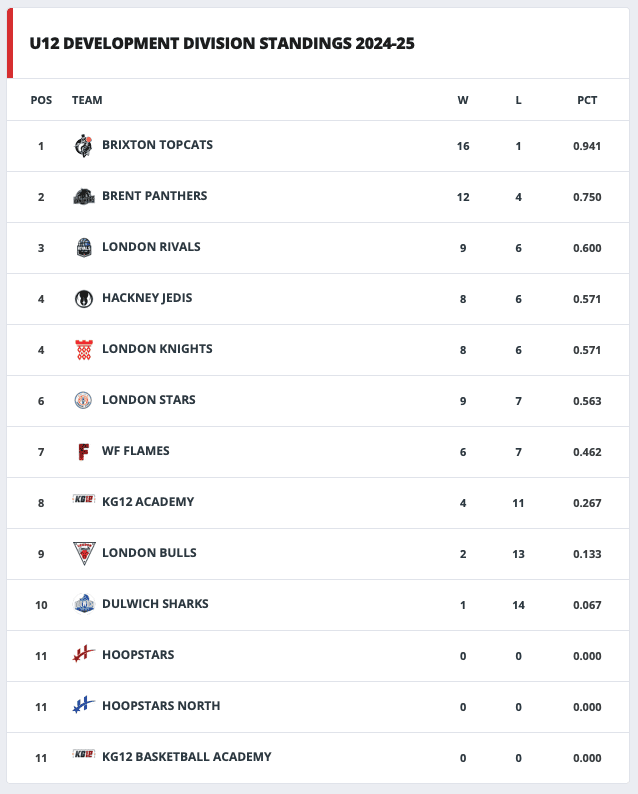Click the Dulwich Sharks blue logo
Screen dimensions: 638x794
pyautogui.click(x=84, y=604)
